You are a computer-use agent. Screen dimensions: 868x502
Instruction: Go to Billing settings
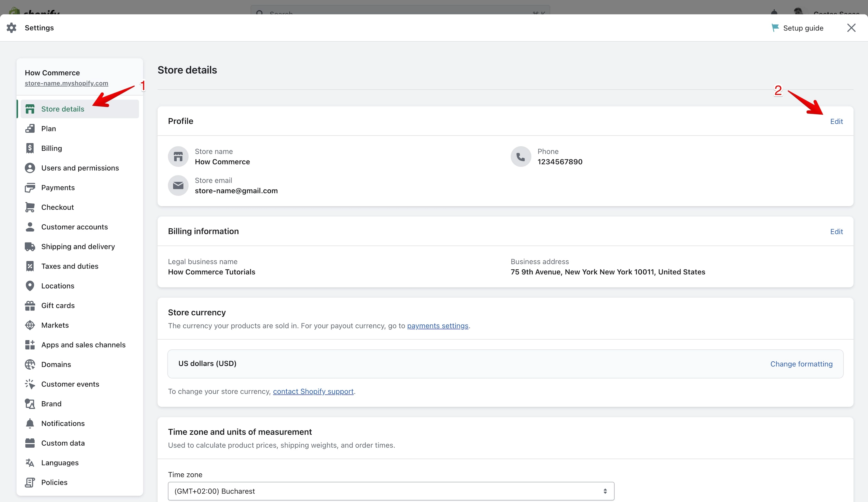click(80, 148)
